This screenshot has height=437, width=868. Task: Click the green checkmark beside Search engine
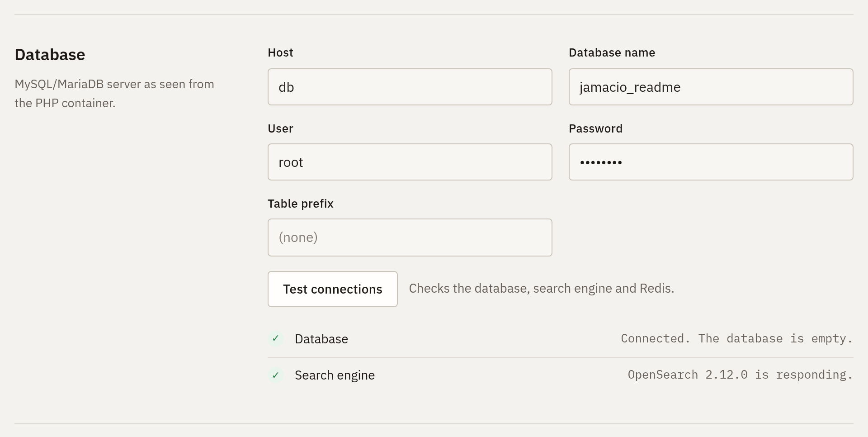(x=276, y=375)
